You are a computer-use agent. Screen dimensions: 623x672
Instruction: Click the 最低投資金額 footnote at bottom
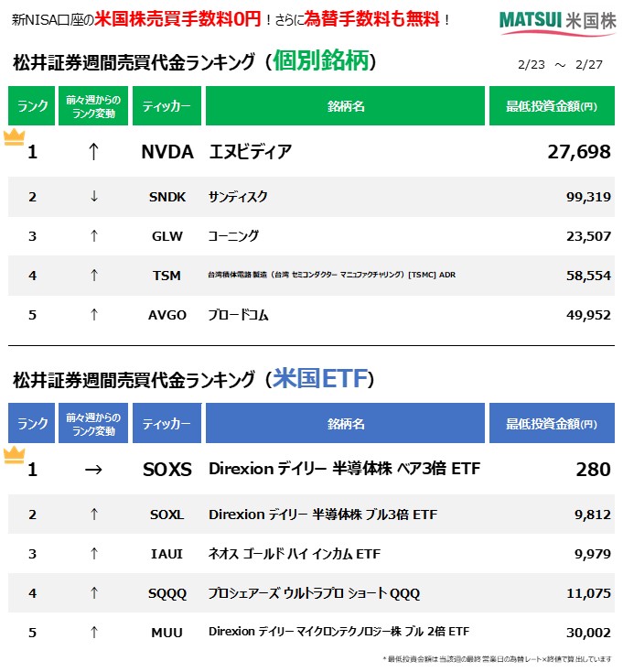coord(497,658)
